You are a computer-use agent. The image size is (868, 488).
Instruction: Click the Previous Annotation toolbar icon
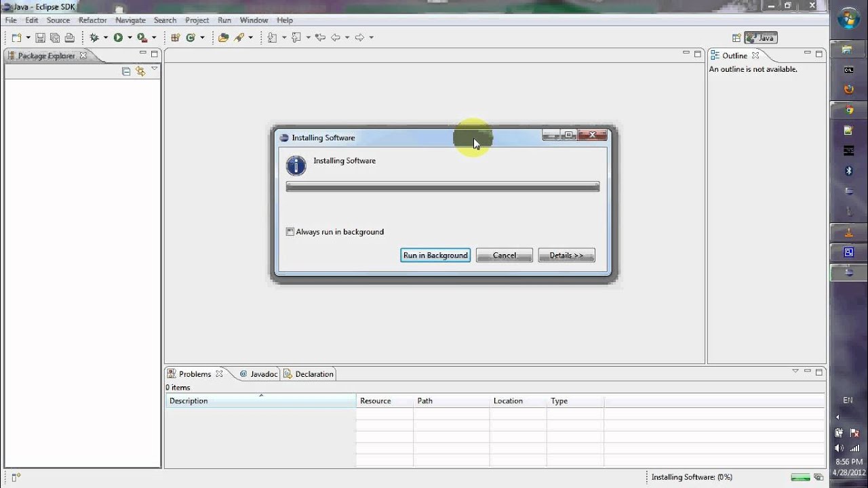pyautogui.click(x=296, y=38)
